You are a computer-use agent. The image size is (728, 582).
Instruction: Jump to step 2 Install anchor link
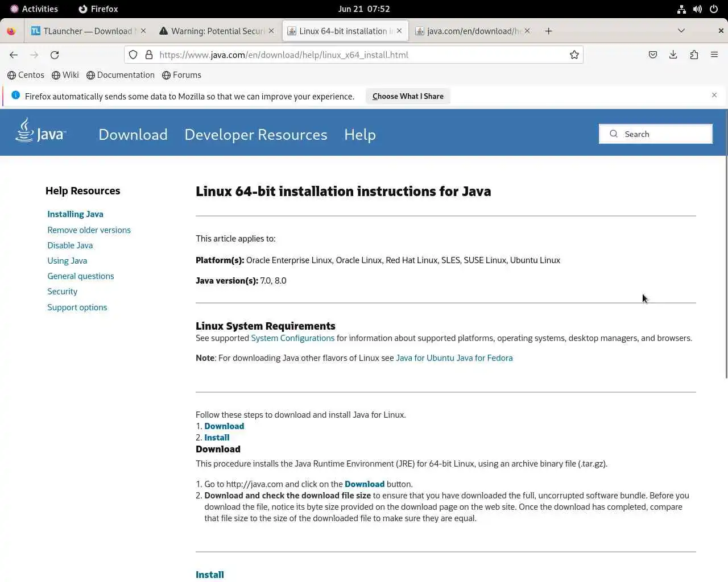(217, 438)
